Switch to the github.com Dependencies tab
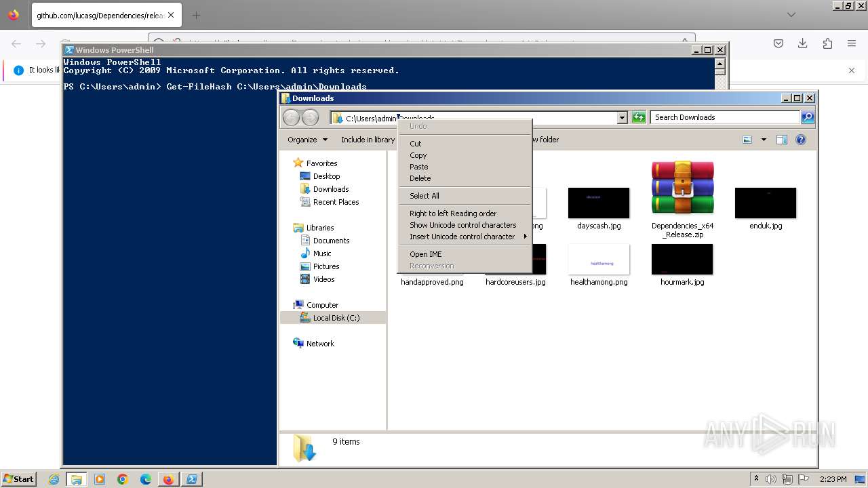The width and height of the screenshot is (868, 488). (100, 15)
